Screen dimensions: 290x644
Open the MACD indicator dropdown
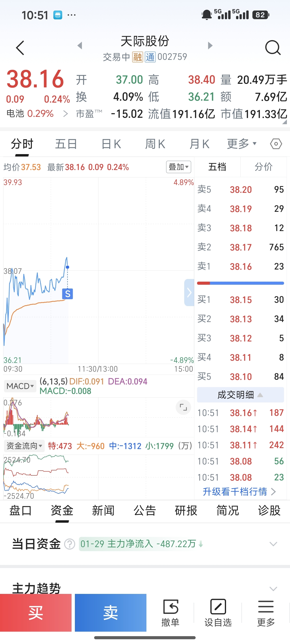point(20,386)
